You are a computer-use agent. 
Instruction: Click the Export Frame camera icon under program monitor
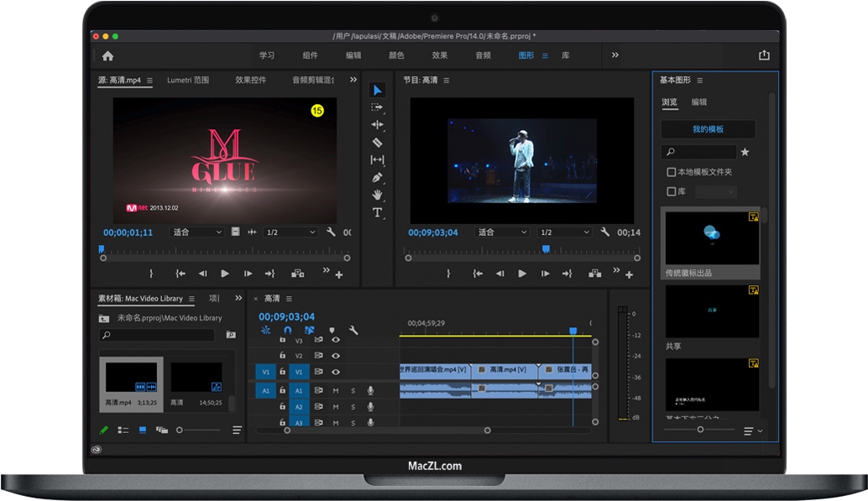[x=594, y=273]
